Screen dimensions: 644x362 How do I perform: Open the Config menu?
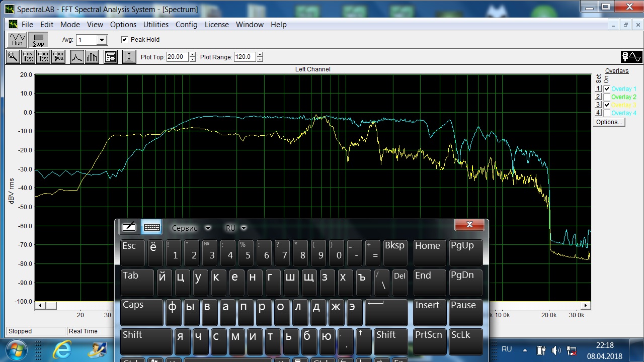coord(186,25)
